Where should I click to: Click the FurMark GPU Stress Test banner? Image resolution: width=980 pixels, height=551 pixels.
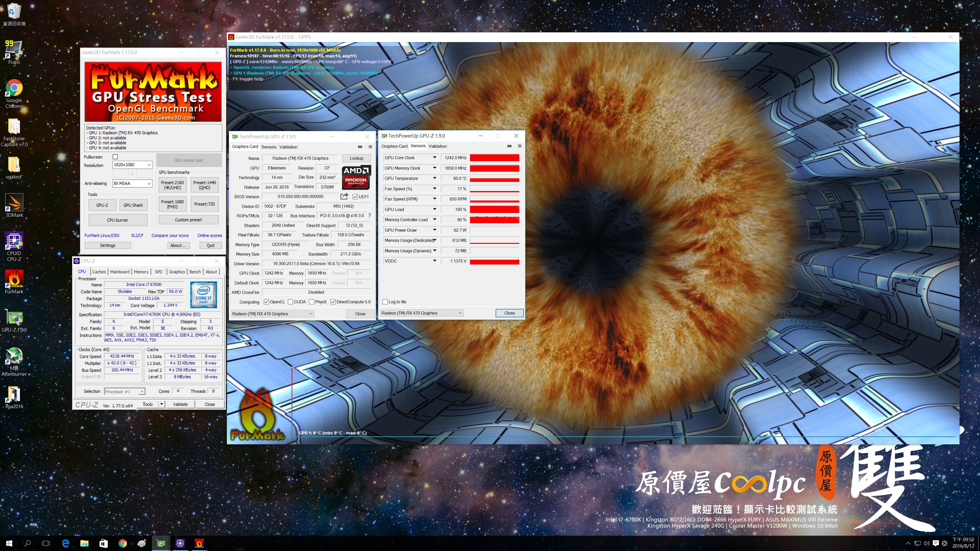[x=153, y=92]
